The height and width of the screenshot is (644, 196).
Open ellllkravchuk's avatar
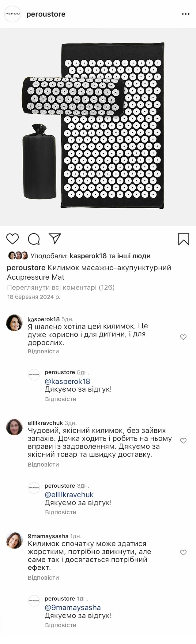(14, 427)
